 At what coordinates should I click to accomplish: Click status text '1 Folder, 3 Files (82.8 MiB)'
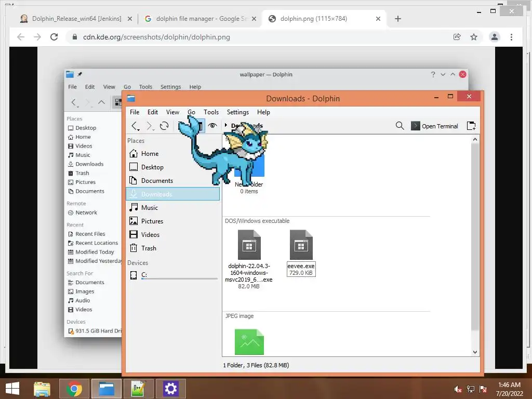tap(256, 365)
